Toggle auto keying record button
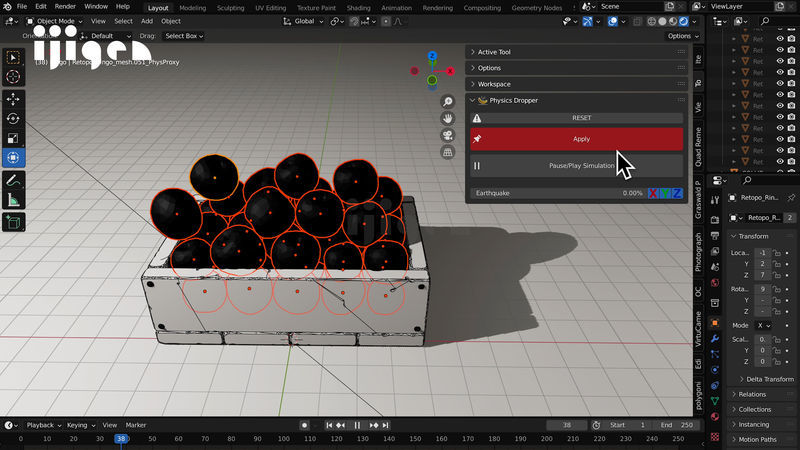The image size is (800, 450). click(305, 425)
